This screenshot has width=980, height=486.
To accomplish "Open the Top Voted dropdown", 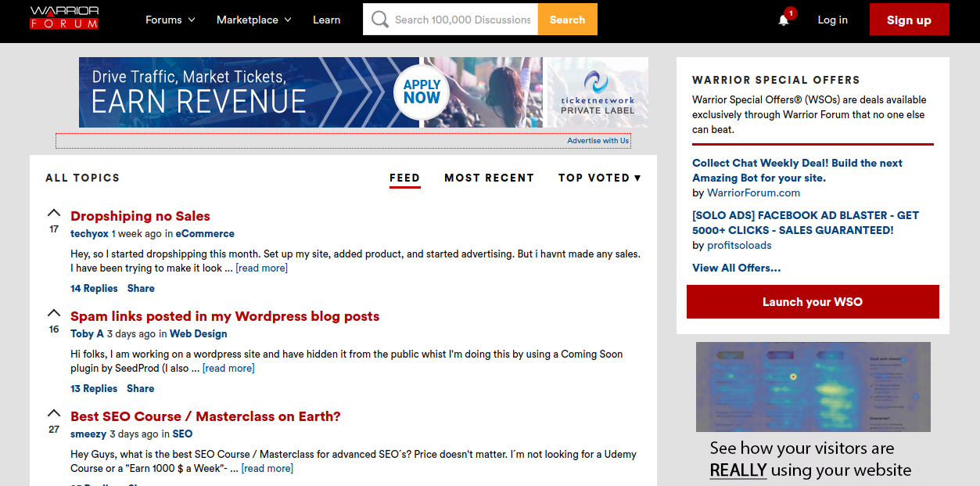I will tap(599, 178).
